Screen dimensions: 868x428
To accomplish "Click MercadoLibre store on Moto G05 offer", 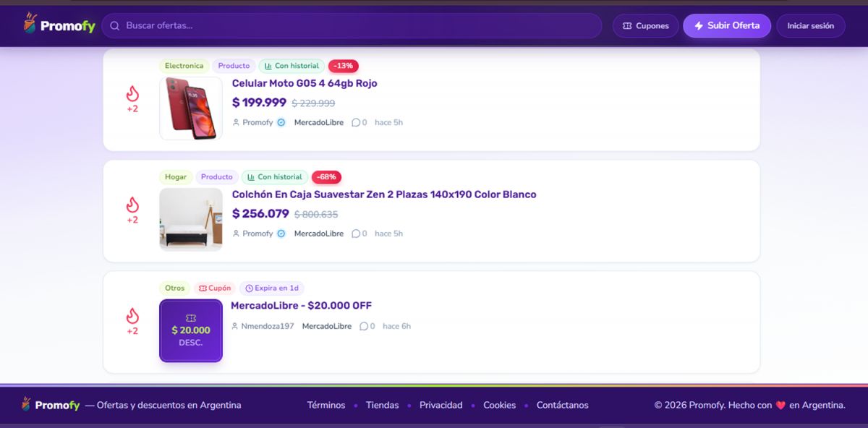I will click(x=319, y=123).
